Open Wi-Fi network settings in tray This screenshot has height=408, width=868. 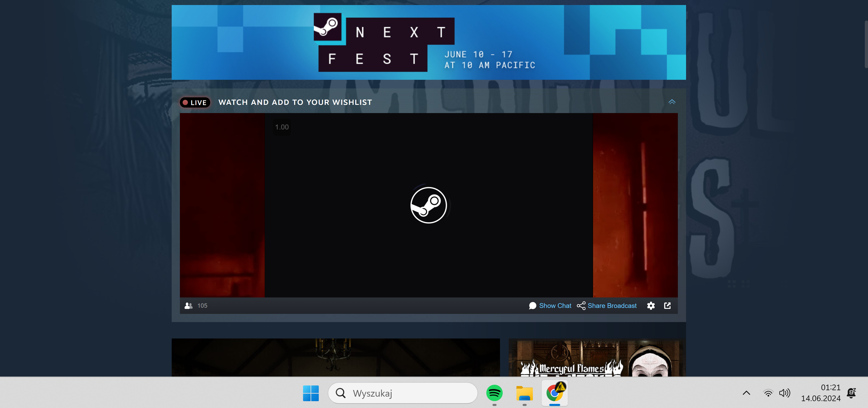tap(768, 393)
